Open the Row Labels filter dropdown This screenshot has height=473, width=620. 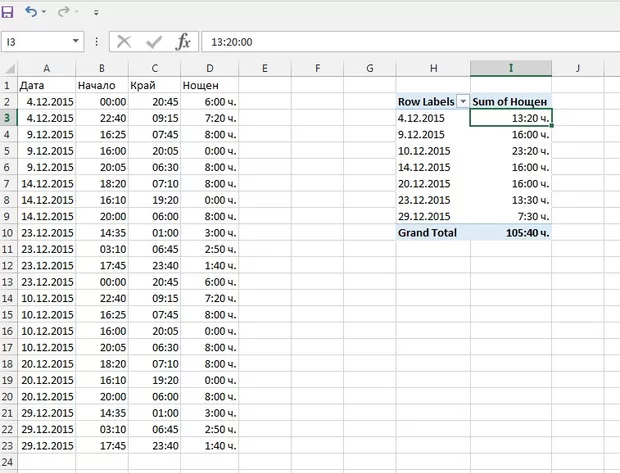(x=462, y=102)
